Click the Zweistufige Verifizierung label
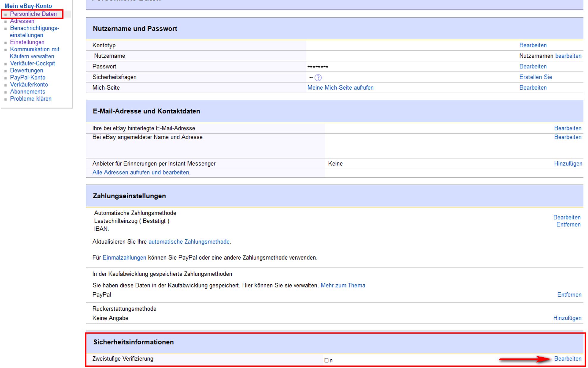The image size is (588, 368). (x=123, y=359)
